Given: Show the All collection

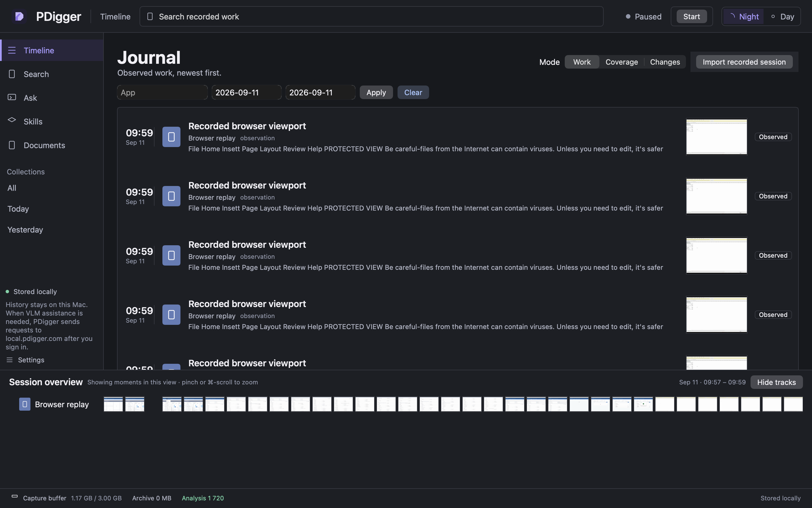Looking at the screenshot, I should (x=12, y=188).
